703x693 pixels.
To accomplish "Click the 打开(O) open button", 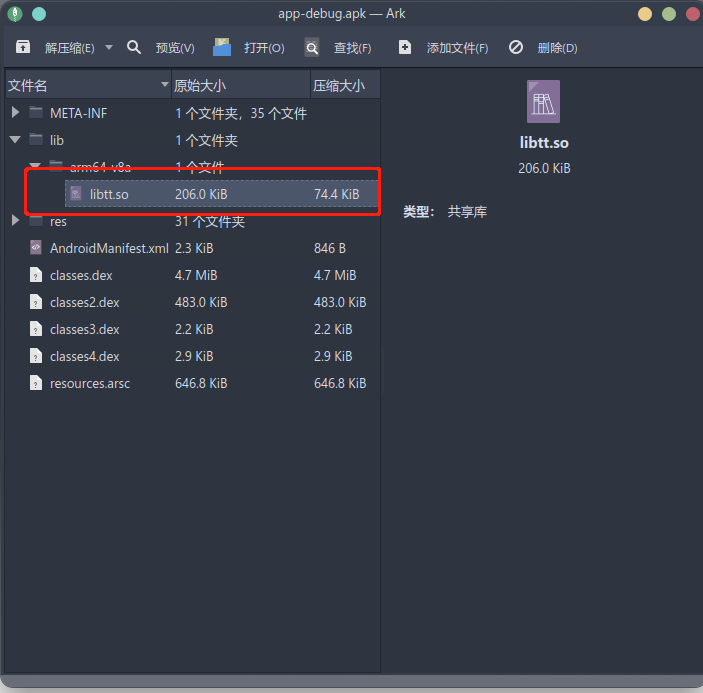I will click(x=264, y=48).
